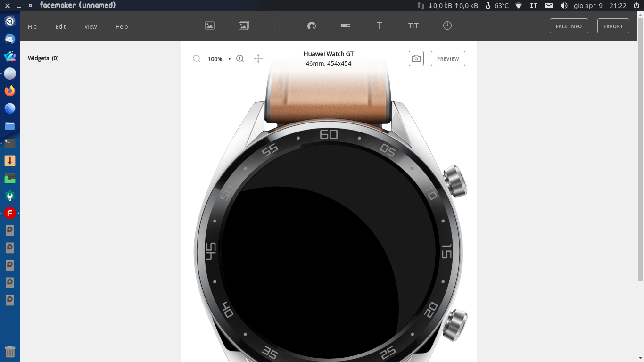
Task: Add a horizontal progress bar widget
Action: (x=346, y=25)
